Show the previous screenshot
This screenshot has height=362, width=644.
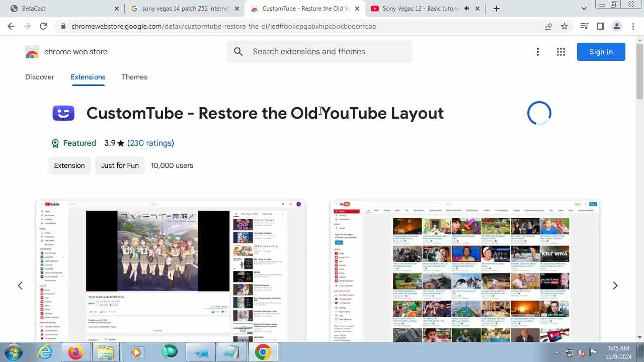(20, 286)
